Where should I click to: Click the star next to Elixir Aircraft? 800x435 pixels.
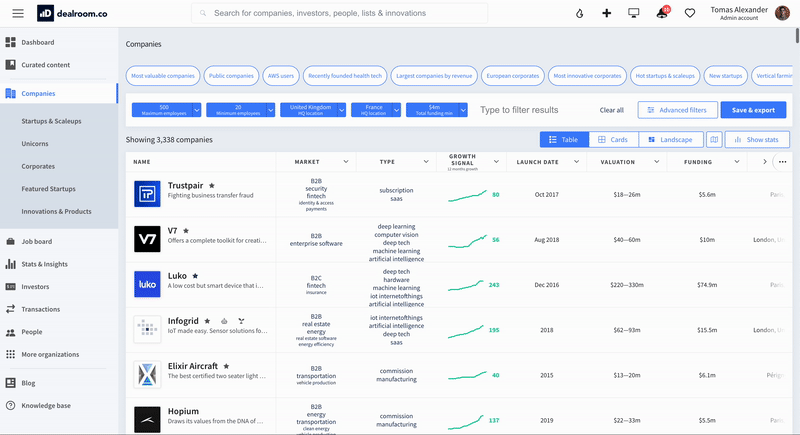point(226,366)
